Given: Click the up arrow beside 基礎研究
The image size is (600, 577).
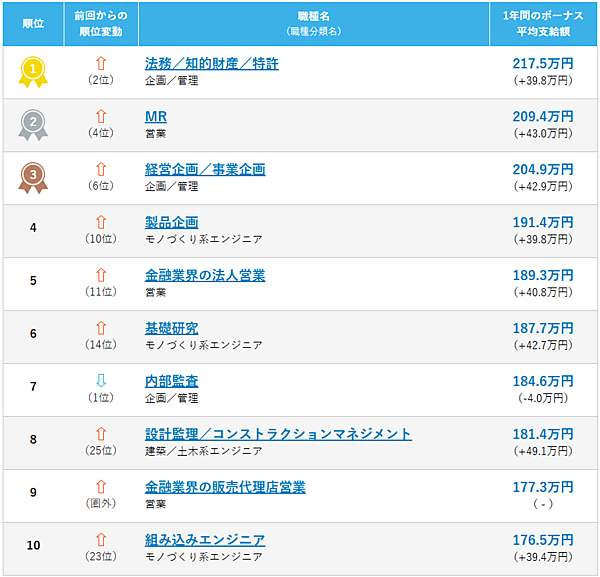Looking at the screenshot, I should (100, 327).
